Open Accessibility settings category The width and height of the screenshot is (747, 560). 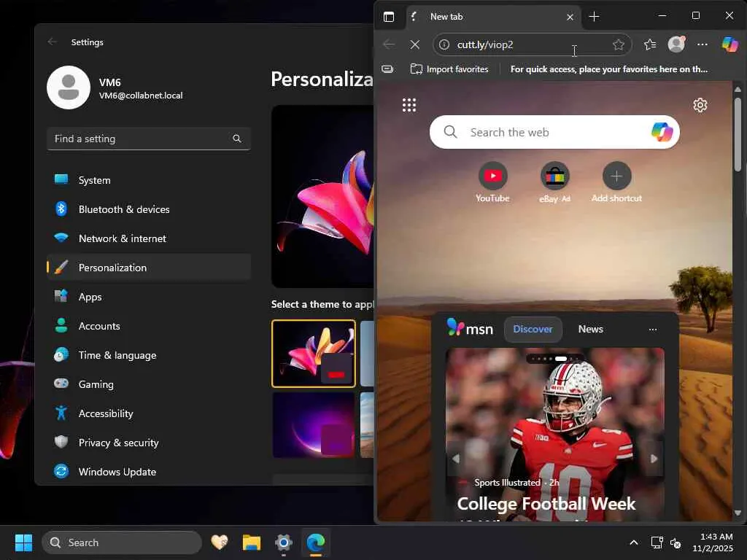point(149,413)
